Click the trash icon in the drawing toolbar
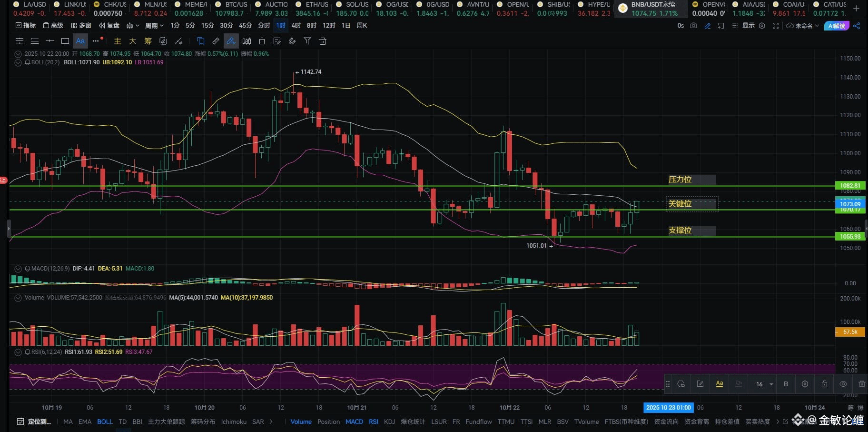Viewport: 868px width, 432px height. [323, 41]
